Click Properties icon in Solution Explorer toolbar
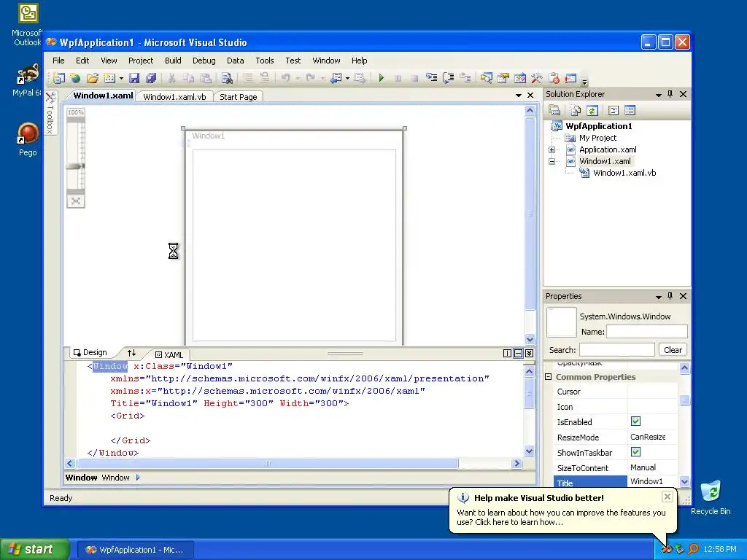 coord(554,111)
